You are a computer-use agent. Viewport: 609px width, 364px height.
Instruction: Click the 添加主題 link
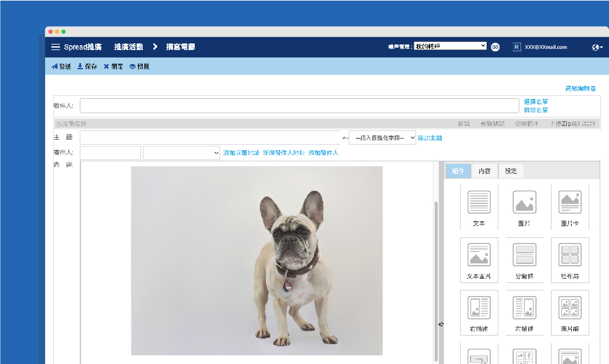click(x=430, y=138)
